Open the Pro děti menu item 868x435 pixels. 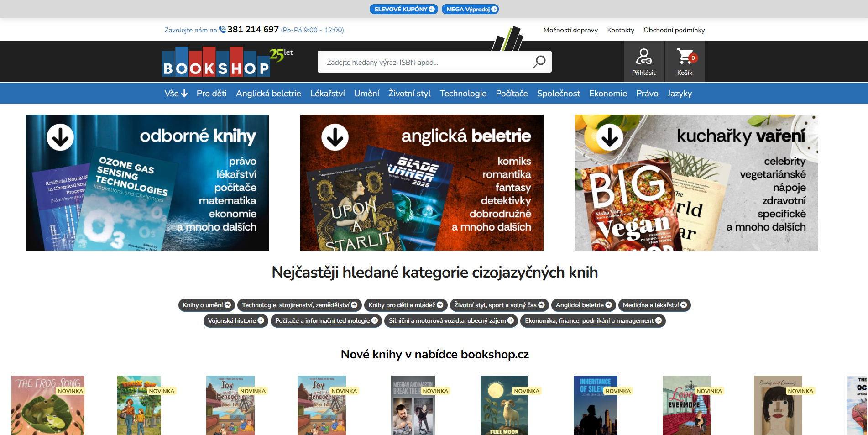point(211,93)
